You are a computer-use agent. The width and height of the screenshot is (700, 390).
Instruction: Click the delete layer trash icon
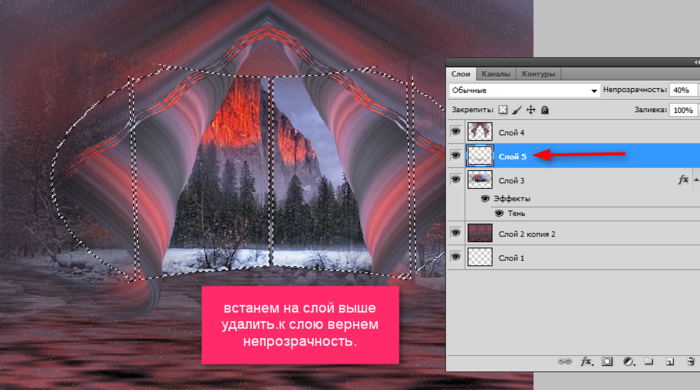691,361
